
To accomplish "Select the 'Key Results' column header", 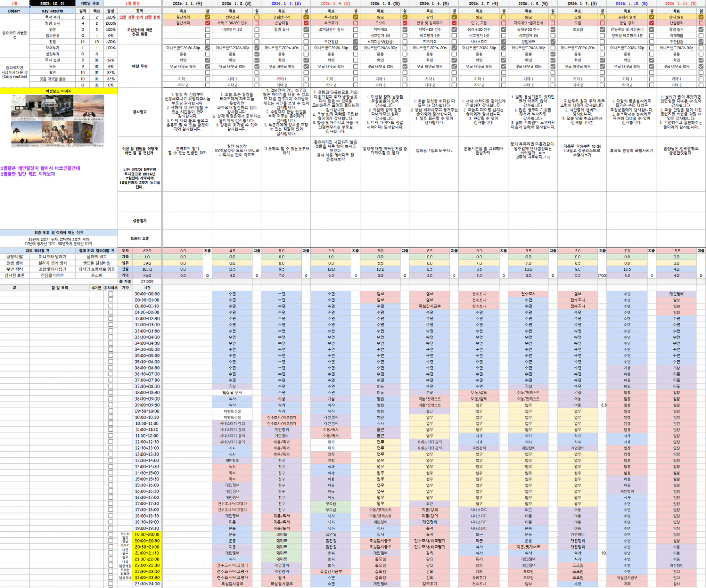I will coord(52,11).
